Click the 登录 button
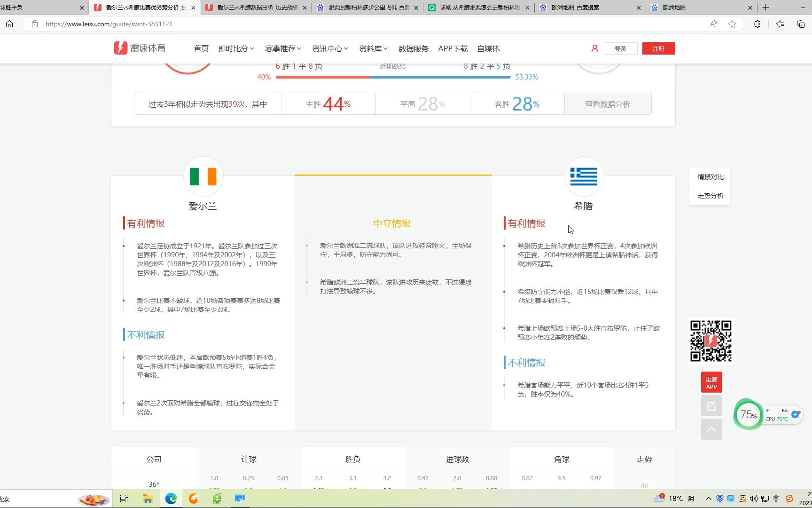The image size is (812, 508). pyautogui.click(x=620, y=48)
